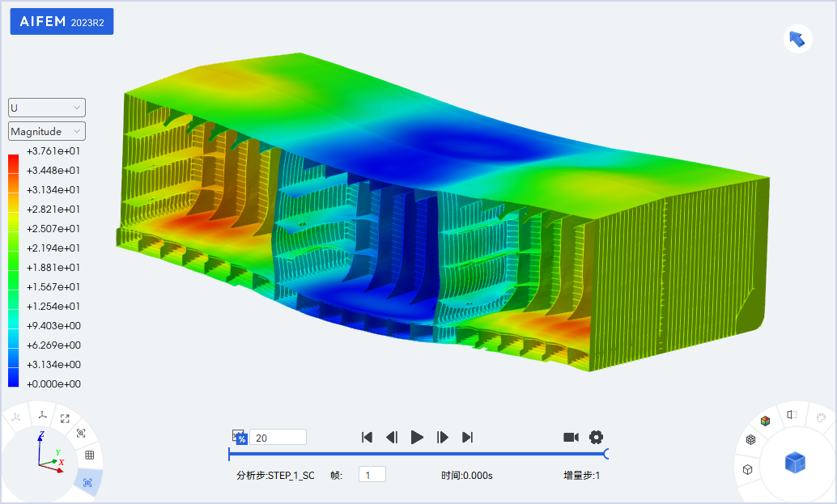Click the frame number field showing 1
837x504 pixels.
pos(372,475)
